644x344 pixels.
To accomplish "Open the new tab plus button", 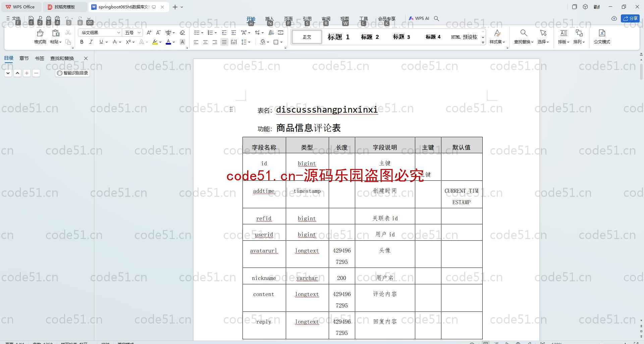I will [x=175, y=7].
